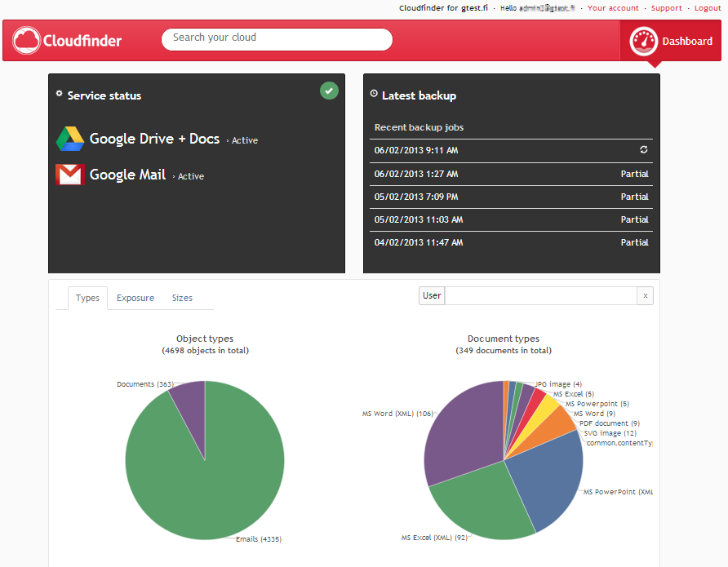The image size is (728, 567).
Task: Click the Latest backup clock icon
Action: pyautogui.click(x=374, y=95)
